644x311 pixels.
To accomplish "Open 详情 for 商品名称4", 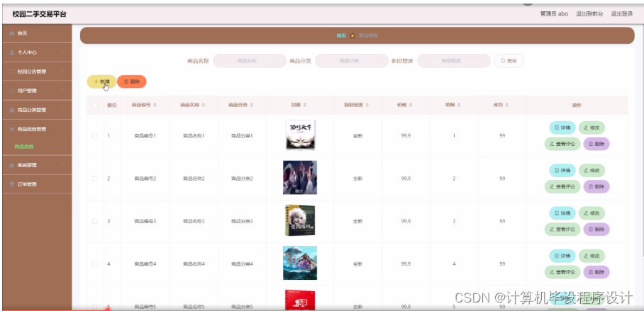I will tap(562, 256).
